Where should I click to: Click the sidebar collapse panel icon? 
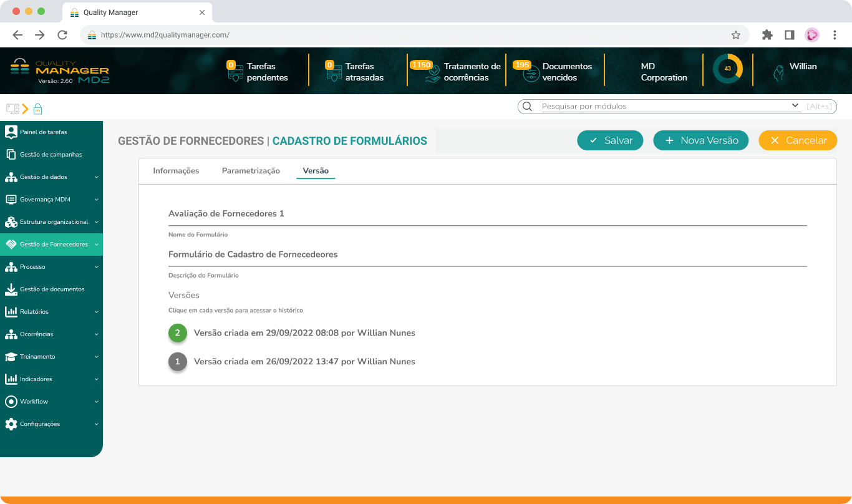click(11, 109)
